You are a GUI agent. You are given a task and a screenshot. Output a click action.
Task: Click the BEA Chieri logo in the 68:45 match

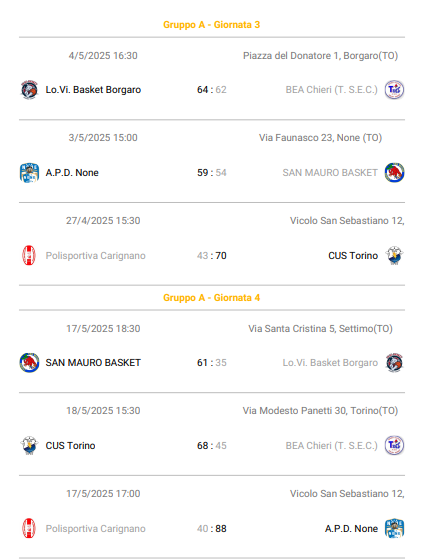pyautogui.click(x=394, y=446)
